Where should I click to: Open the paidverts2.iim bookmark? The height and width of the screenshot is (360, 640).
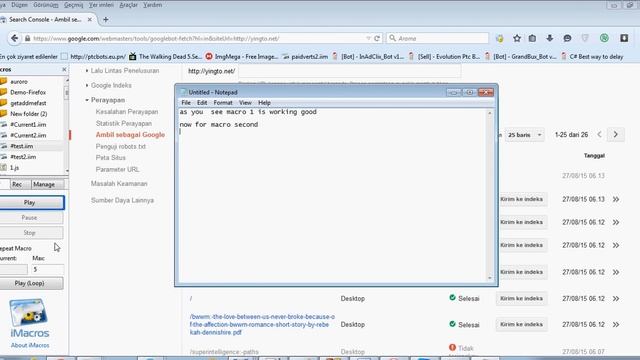(305, 57)
